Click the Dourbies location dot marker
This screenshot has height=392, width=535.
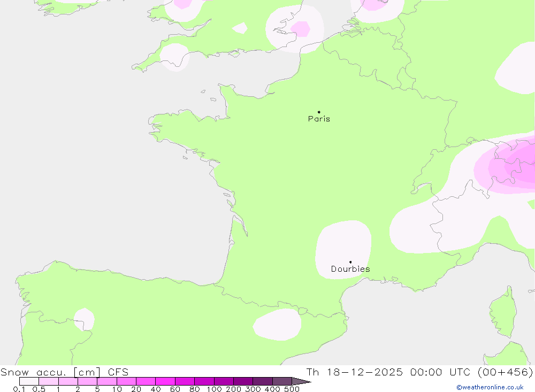click(x=350, y=262)
